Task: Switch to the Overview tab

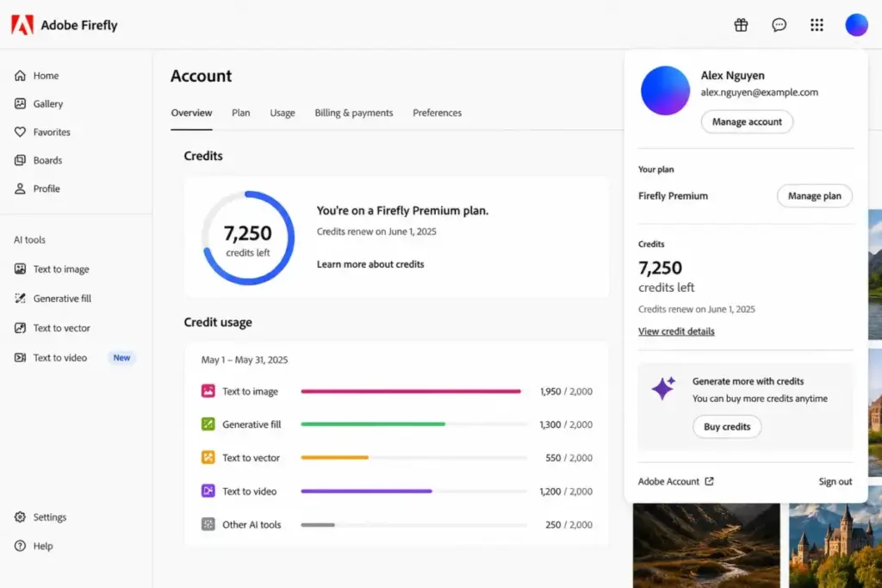Action: click(192, 113)
